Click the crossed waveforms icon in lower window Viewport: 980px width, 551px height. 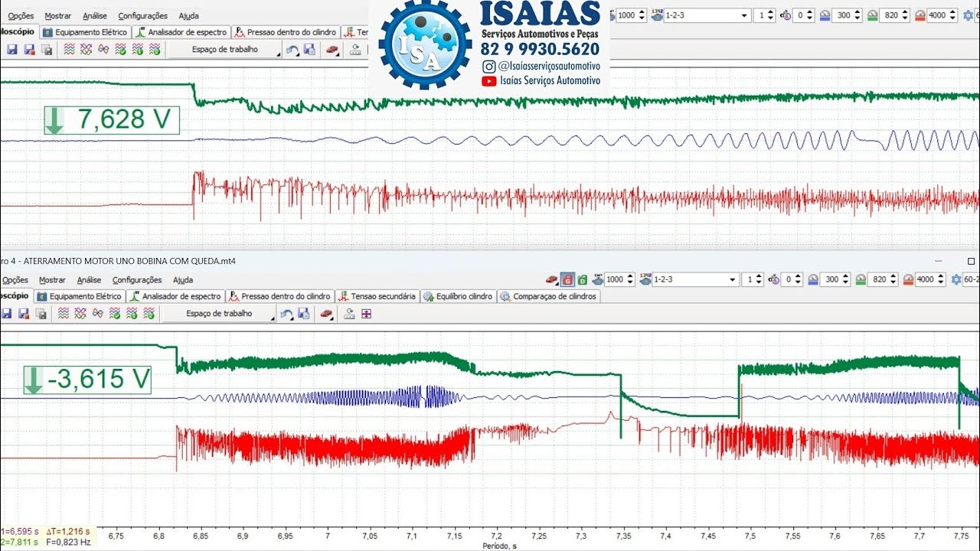coord(80,313)
